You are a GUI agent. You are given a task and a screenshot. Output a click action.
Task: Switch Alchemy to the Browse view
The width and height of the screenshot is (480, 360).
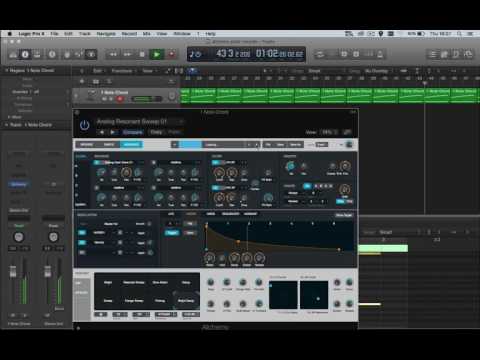pos(86,144)
